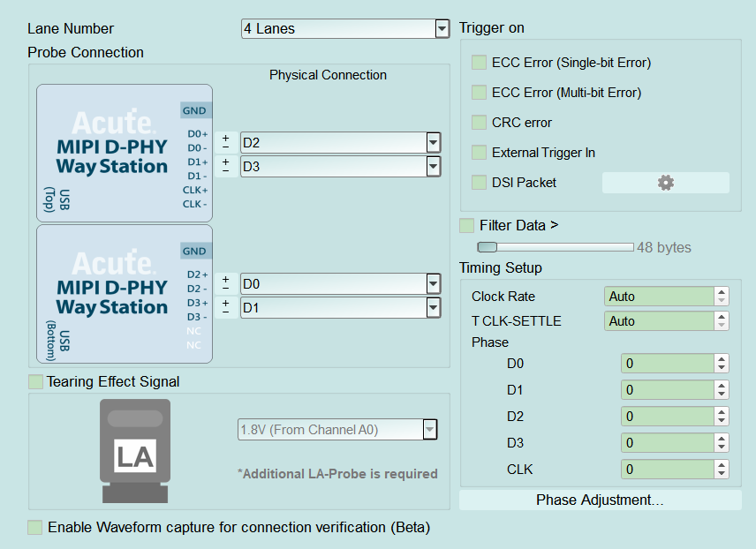The width and height of the screenshot is (756, 549).
Task: Click the D3 phase value field
Action: pyautogui.click(x=668, y=443)
